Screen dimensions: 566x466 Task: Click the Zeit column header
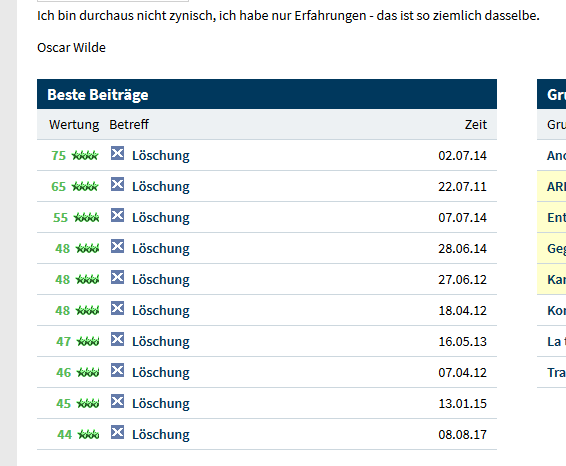pos(476,125)
